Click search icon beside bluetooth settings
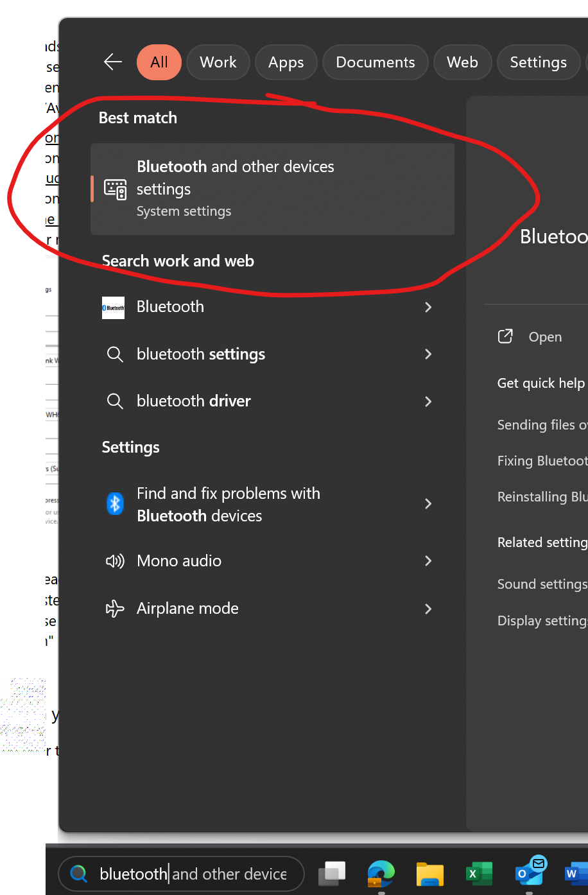 [115, 354]
